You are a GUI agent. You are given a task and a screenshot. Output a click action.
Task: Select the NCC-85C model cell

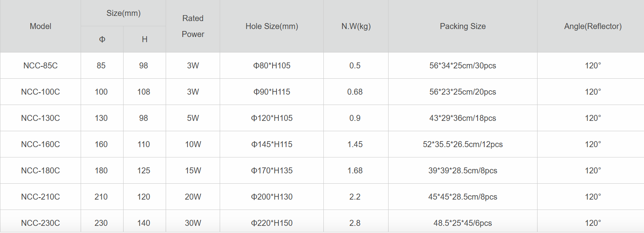point(41,66)
